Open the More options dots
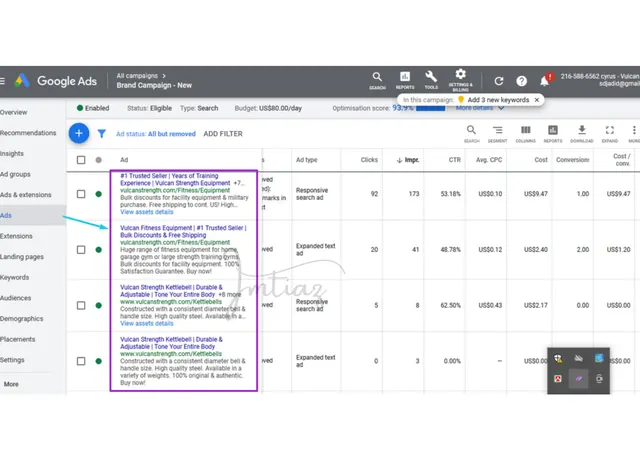The width and height of the screenshot is (640, 452). tap(634, 134)
